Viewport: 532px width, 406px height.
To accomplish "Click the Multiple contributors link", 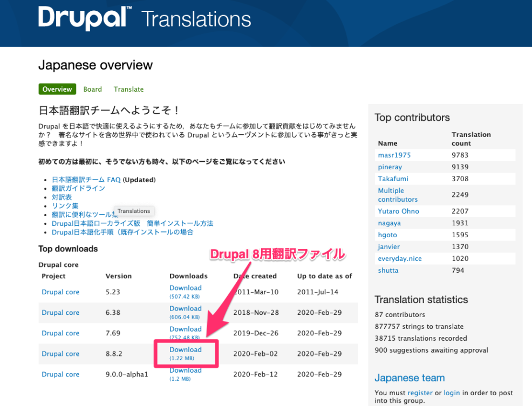I will [x=398, y=195].
